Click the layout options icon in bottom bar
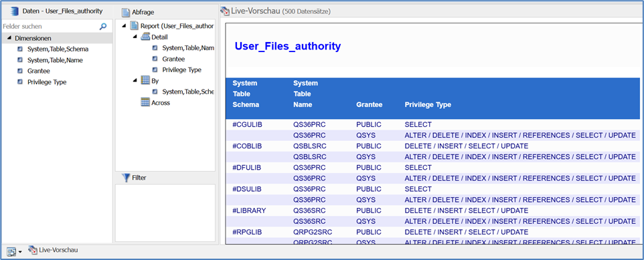 point(11,251)
